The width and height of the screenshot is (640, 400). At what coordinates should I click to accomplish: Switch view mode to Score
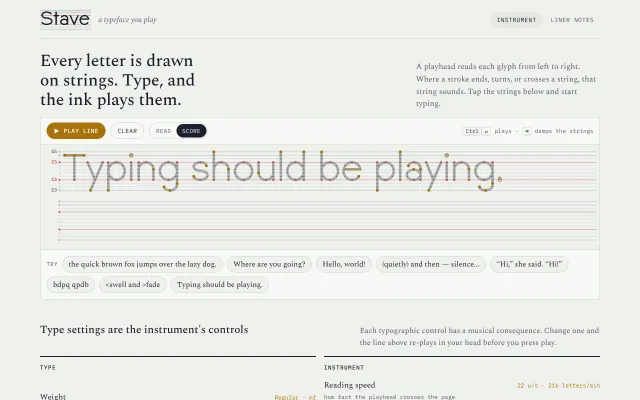pyautogui.click(x=191, y=131)
